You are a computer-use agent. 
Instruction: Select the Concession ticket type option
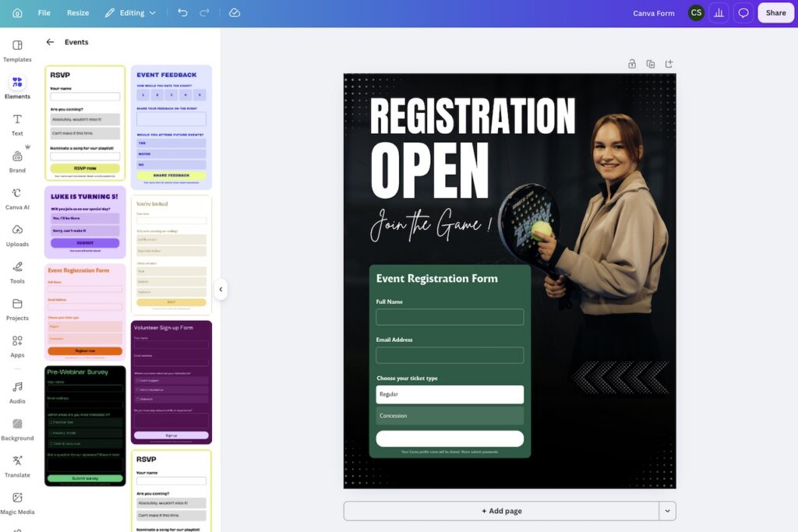tap(450, 415)
